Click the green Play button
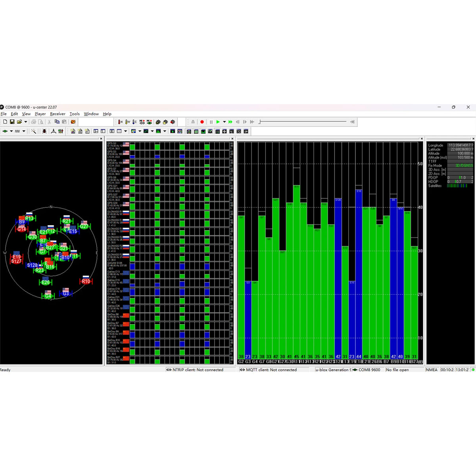Image resolution: width=476 pixels, height=476 pixels. (218, 122)
